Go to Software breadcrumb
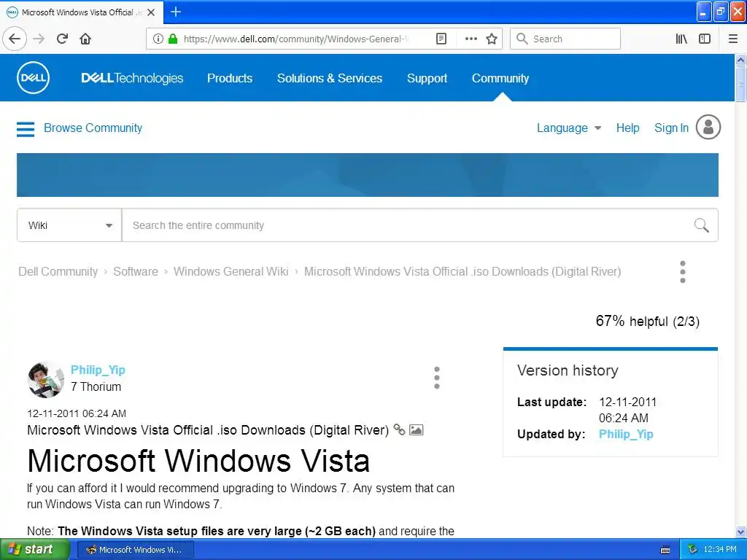The height and width of the screenshot is (560, 747). (135, 271)
